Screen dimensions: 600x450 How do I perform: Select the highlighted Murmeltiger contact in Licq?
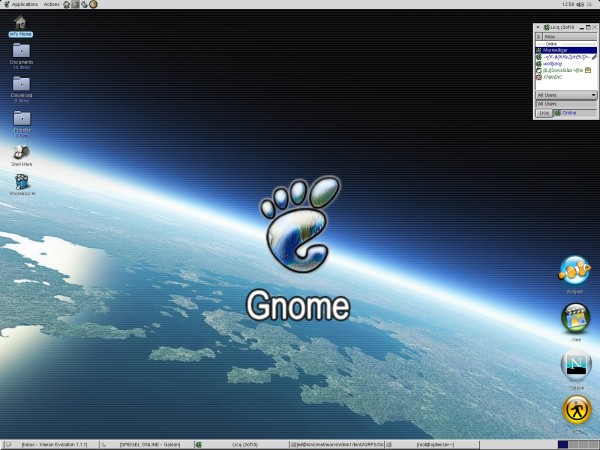(566, 50)
